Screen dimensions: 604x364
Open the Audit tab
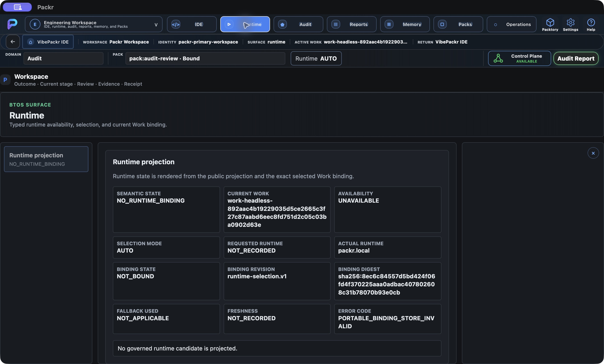[298, 24]
